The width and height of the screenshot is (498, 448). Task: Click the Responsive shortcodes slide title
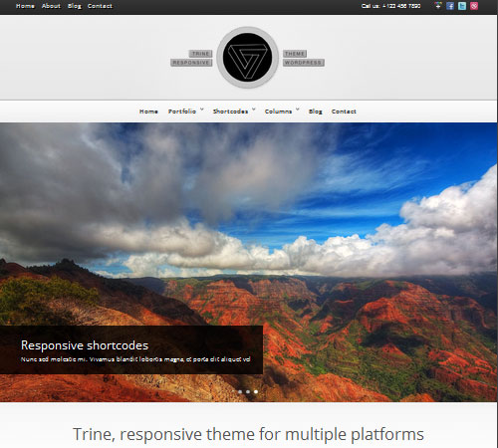(85, 345)
